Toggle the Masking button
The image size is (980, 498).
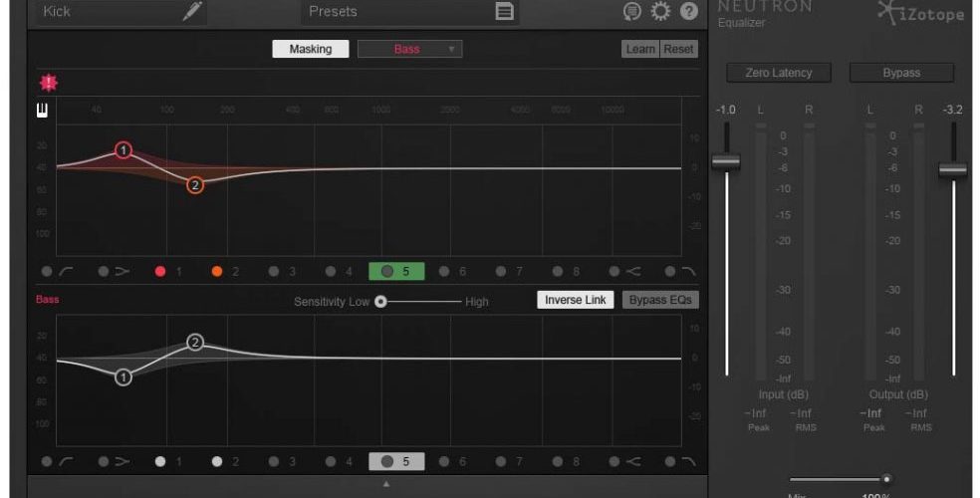coord(311,49)
